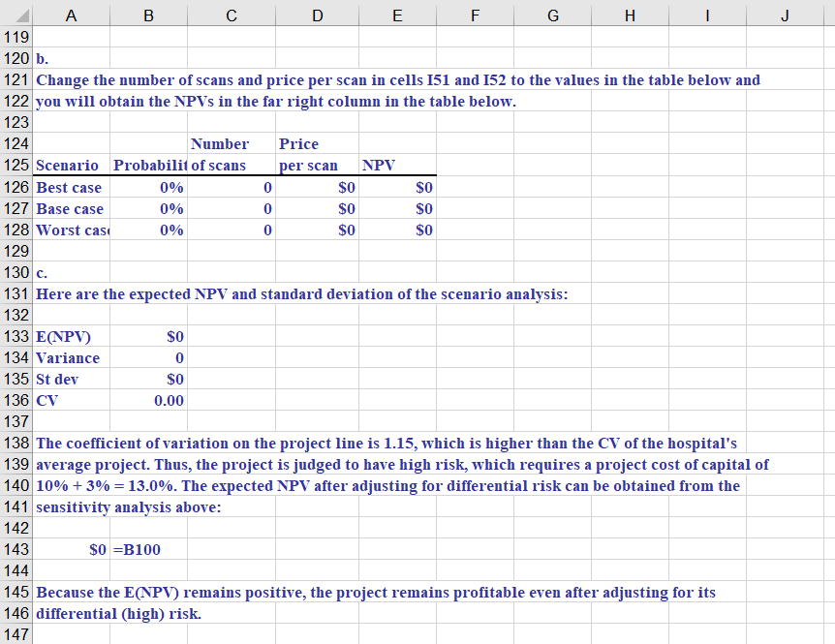835x644 pixels.
Task: Click the 'NPV' column header cell
Action: pos(397,165)
